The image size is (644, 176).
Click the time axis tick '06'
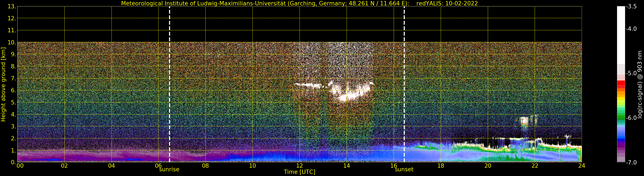pos(159,166)
